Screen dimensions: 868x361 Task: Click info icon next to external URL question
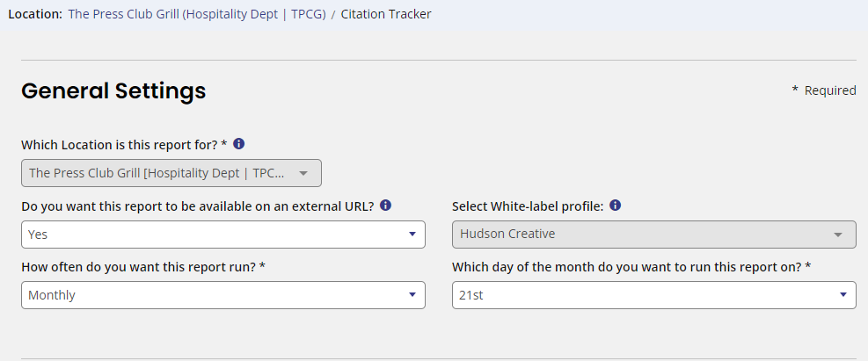386,206
